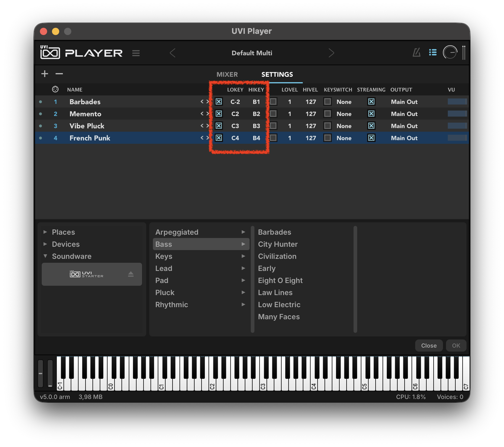
Task: Toggle status dot of Barbades part
Action: click(x=40, y=102)
